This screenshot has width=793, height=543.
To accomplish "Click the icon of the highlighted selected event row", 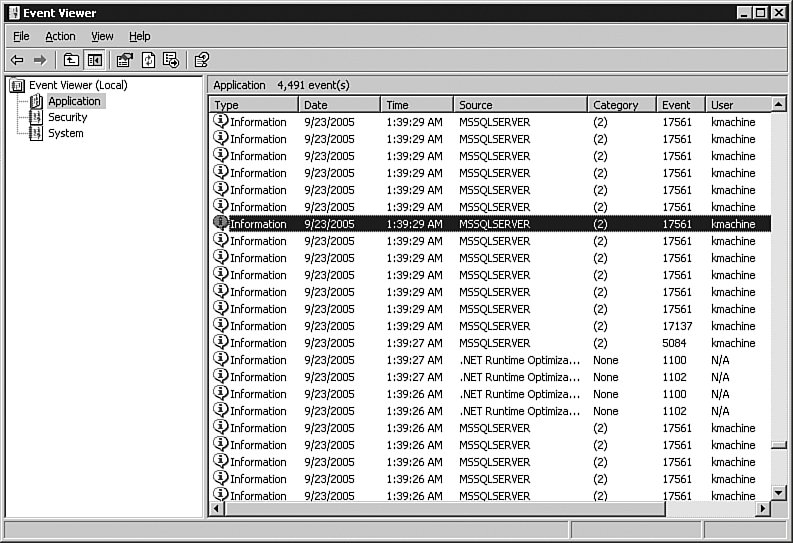I will pos(221,222).
